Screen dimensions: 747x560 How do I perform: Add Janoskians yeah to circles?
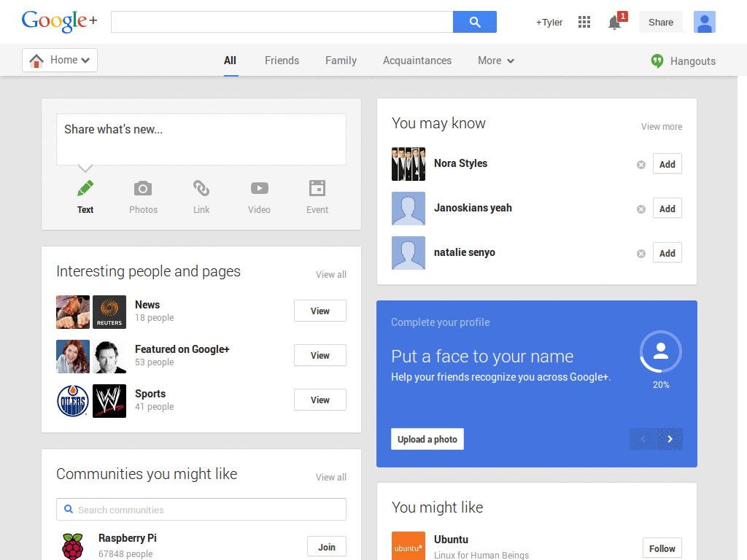click(667, 209)
